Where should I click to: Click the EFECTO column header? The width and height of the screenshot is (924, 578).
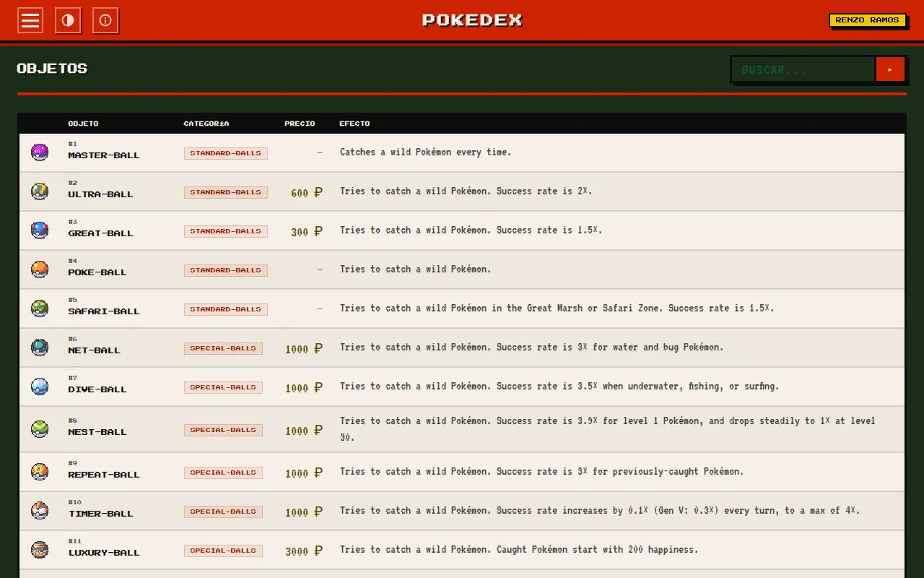pos(354,124)
